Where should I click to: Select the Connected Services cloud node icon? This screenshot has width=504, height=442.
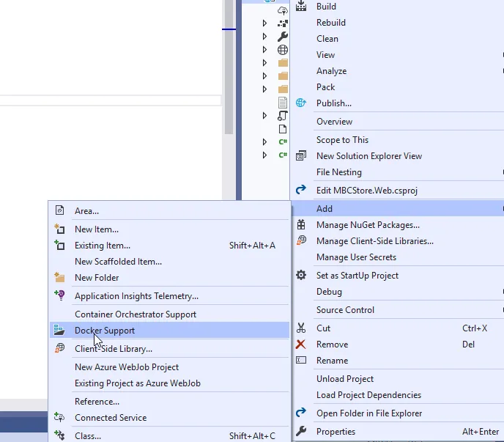click(283, 10)
